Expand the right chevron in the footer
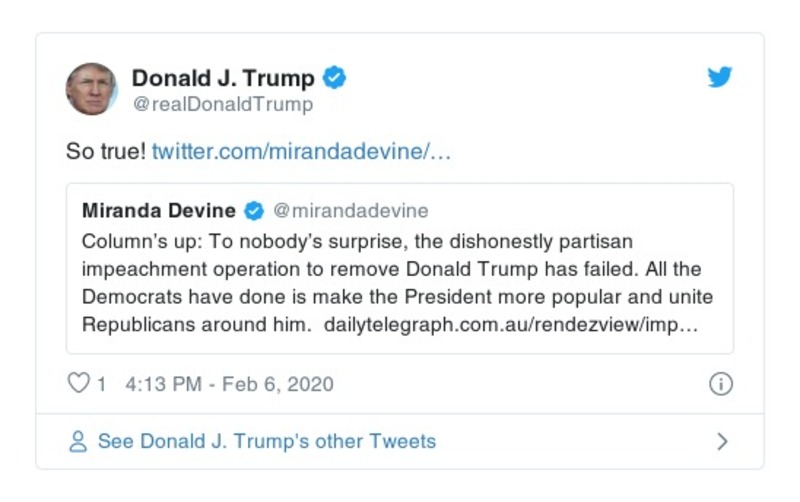Viewport: 800px width, 502px height. tap(723, 441)
